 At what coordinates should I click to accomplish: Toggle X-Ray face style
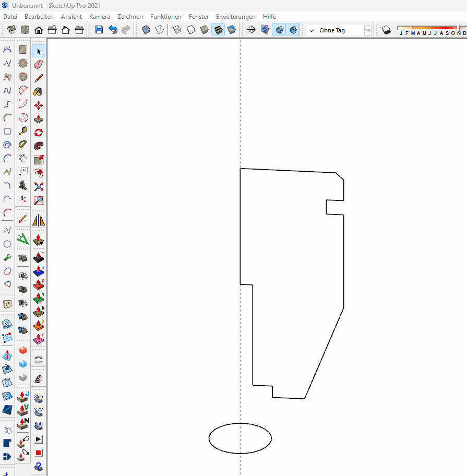pos(146,30)
